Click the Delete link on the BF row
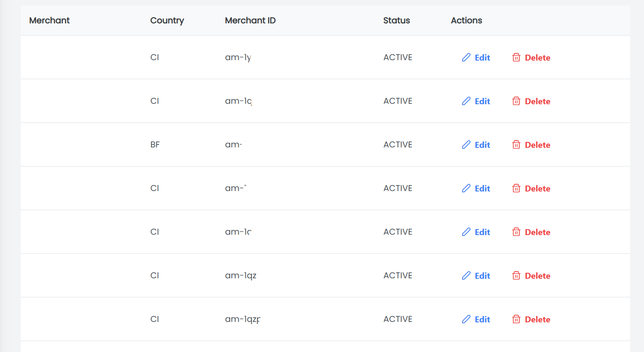Viewport: 644px width, 352px height. coord(537,144)
